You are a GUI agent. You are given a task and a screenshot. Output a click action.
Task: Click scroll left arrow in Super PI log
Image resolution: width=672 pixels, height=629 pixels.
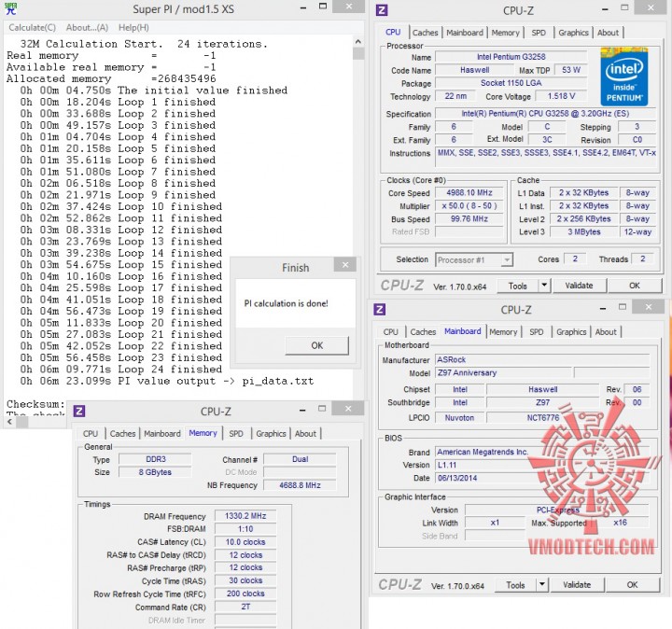point(10,422)
